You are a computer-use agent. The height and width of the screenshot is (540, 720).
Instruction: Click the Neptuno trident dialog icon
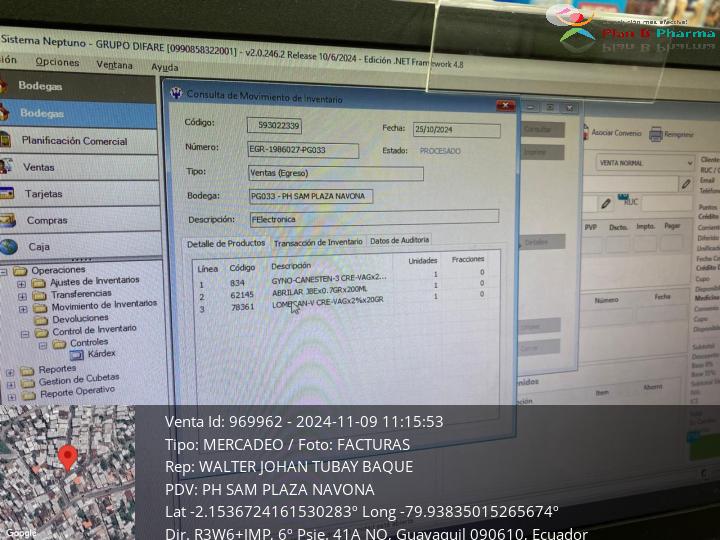click(176, 93)
